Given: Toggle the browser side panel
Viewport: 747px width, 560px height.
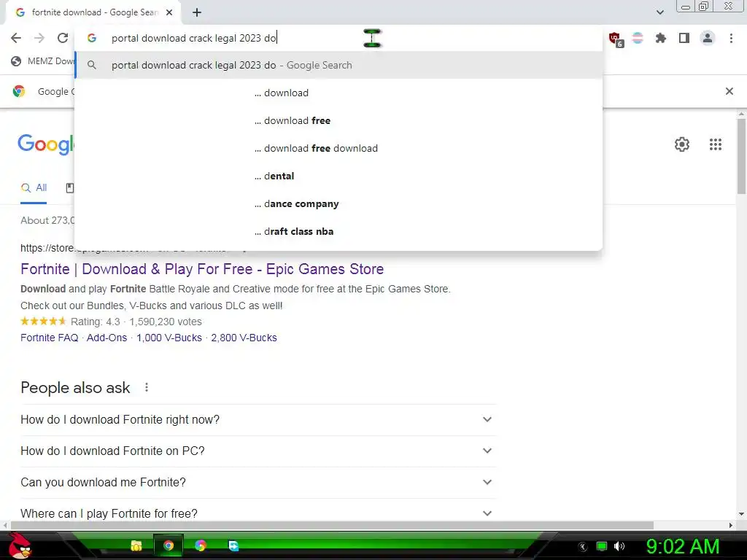Looking at the screenshot, I should pos(684,38).
